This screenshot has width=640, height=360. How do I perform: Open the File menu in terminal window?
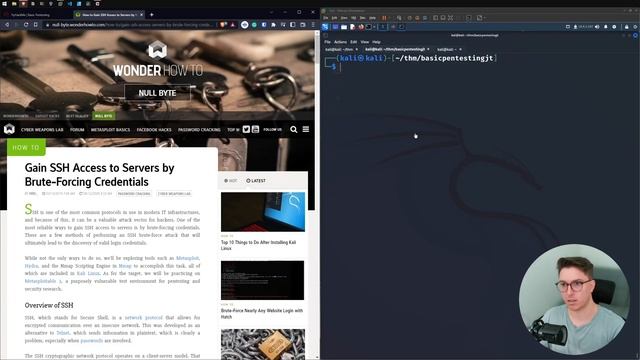click(x=327, y=42)
